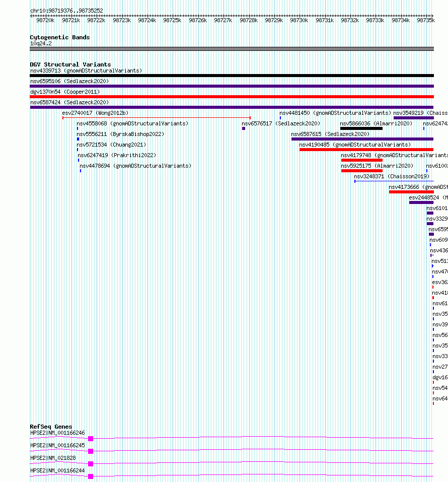Screen dimensions: 448x482
Task: Open the nsv4478694 gnomADStructuralVariants label
Action: tap(135, 166)
